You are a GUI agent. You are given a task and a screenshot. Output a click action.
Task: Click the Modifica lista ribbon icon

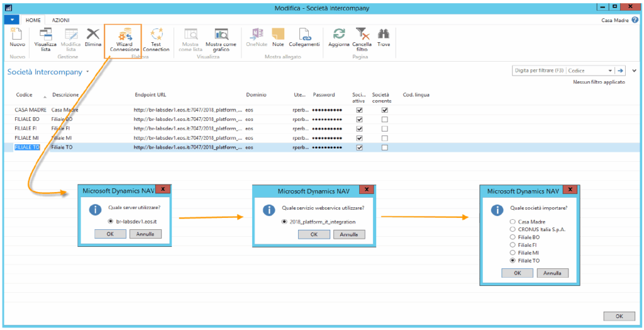[71, 35]
